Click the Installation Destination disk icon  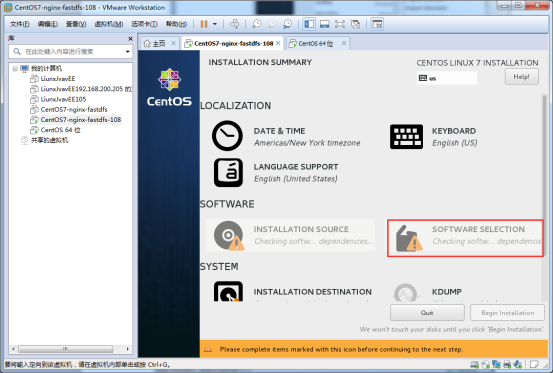click(228, 291)
